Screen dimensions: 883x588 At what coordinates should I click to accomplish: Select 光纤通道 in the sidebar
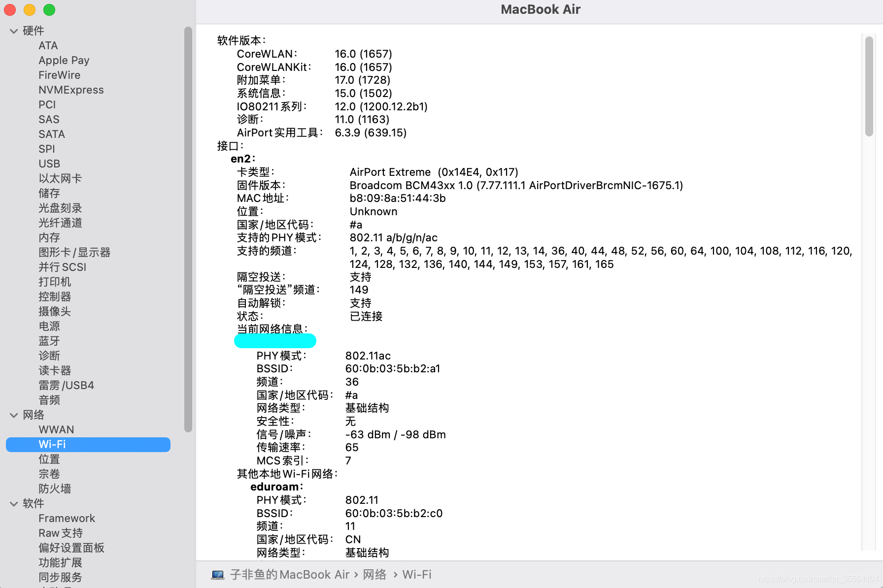pyautogui.click(x=60, y=223)
